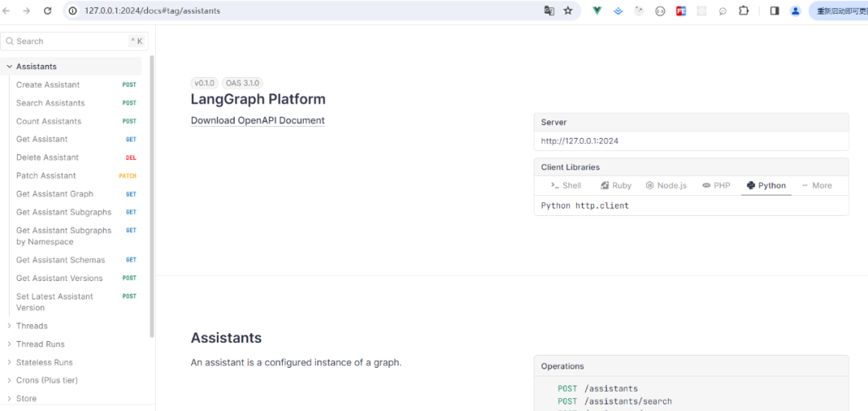The width and height of the screenshot is (868, 411).
Task: Click the LangGraph Platform heading
Action: coord(258,99)
